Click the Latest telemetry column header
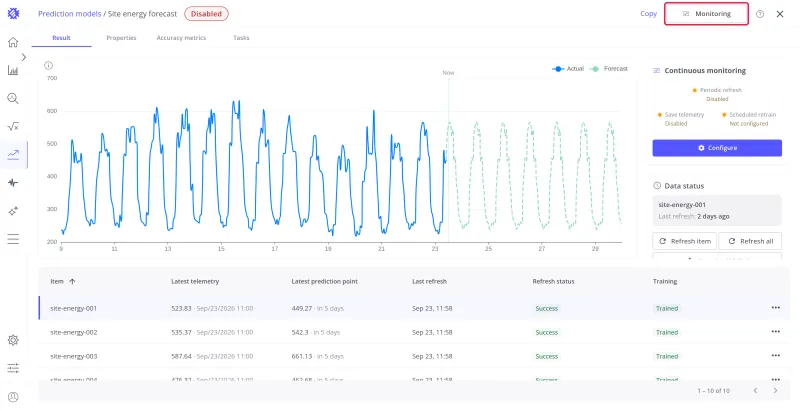The height and width of the screenshot is (411, 800). [195, 281]
